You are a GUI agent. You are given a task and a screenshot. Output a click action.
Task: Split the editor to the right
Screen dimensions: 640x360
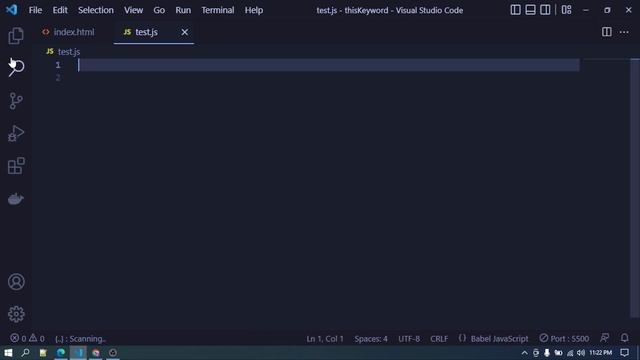pyautogui.click(x=607, y=32)
